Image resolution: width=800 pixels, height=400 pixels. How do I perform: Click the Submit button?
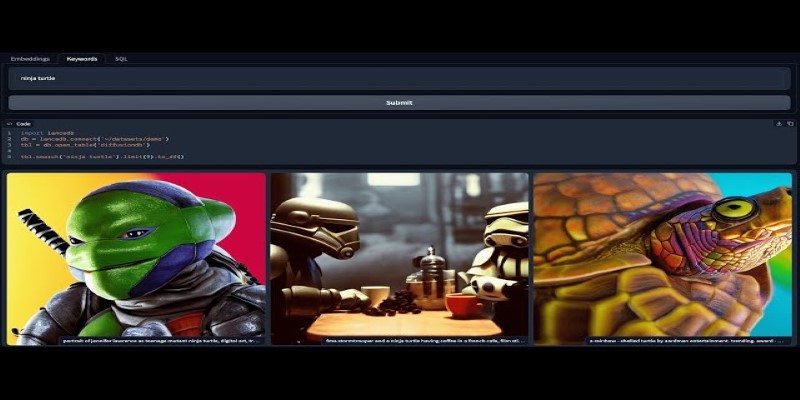[399, 103]
